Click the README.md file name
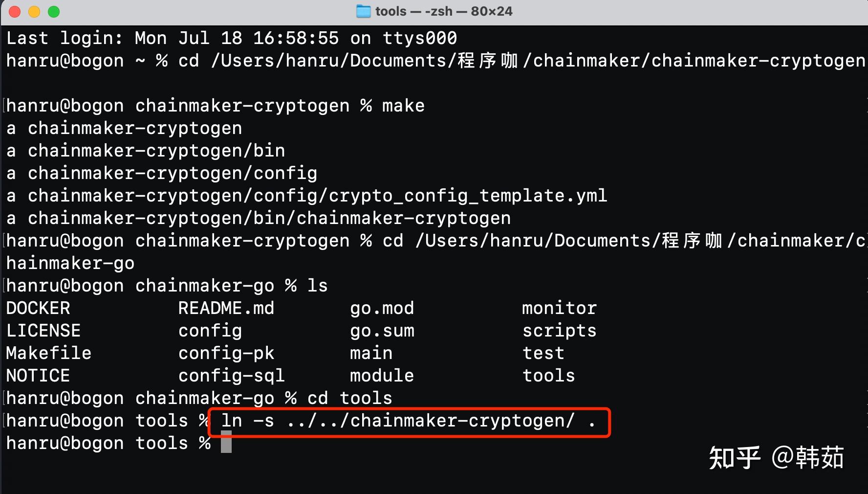 pyautogui.click(x=226, y=308)
